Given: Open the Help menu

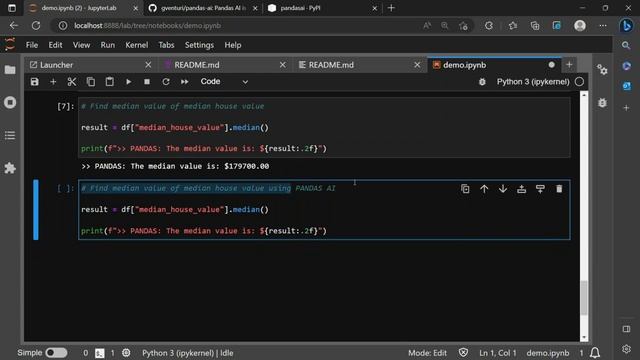Looking at the screenshot, I should tap(233, 45).
